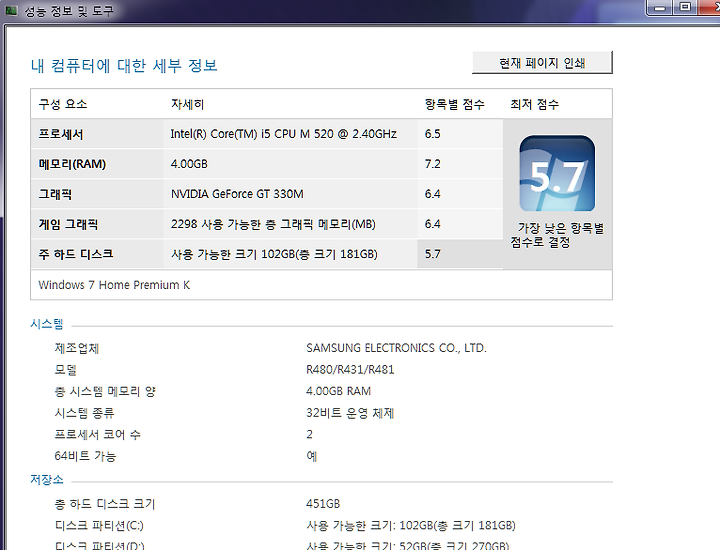This screenshot has width=720, height=550.
Task: Click the 시스템 section heading
Action: click(x=47, y=324)
